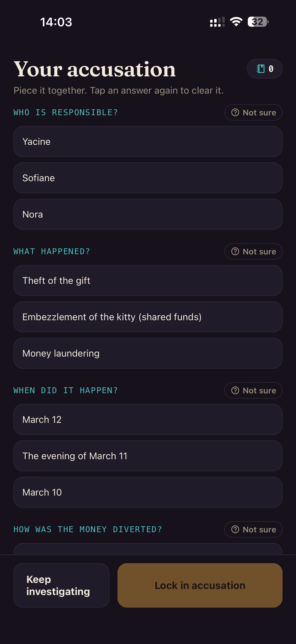Tap Lock in accusation button
Screen dimensions: 296x644
click(x=200, y=585)
